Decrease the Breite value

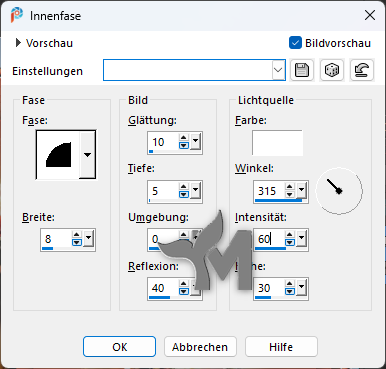77,242
